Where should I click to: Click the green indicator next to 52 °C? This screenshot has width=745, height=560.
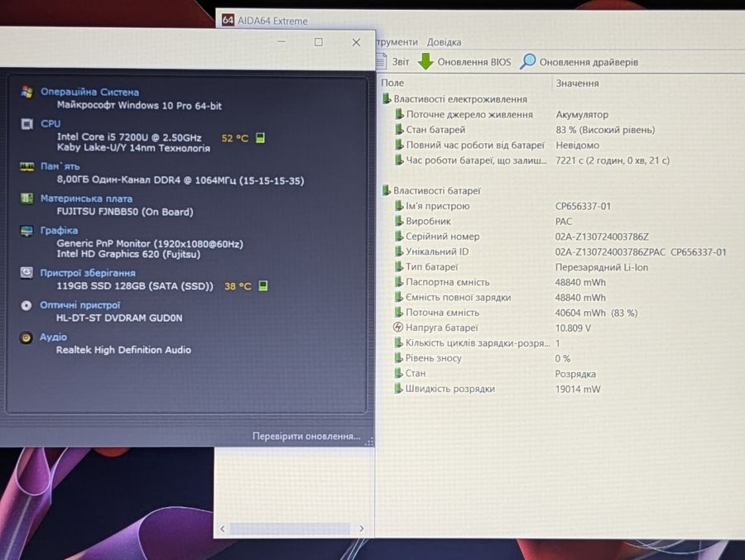pos(260,138)
